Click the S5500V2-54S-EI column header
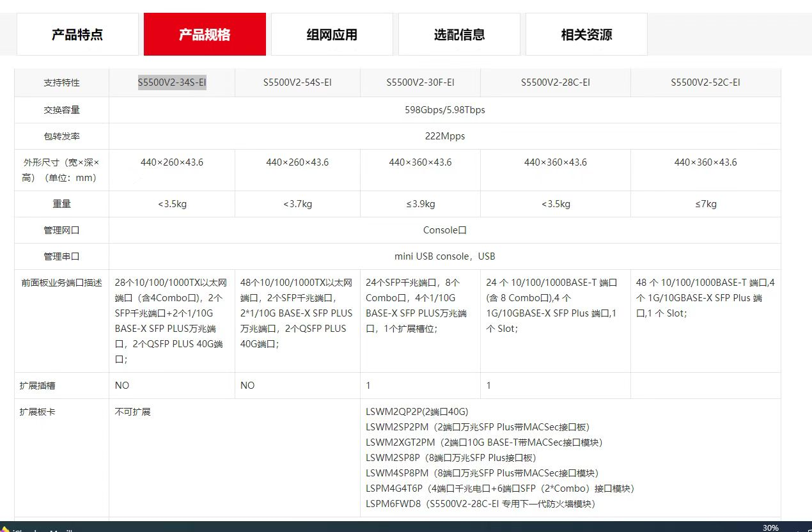812x532 pixels. click(297, 82)
